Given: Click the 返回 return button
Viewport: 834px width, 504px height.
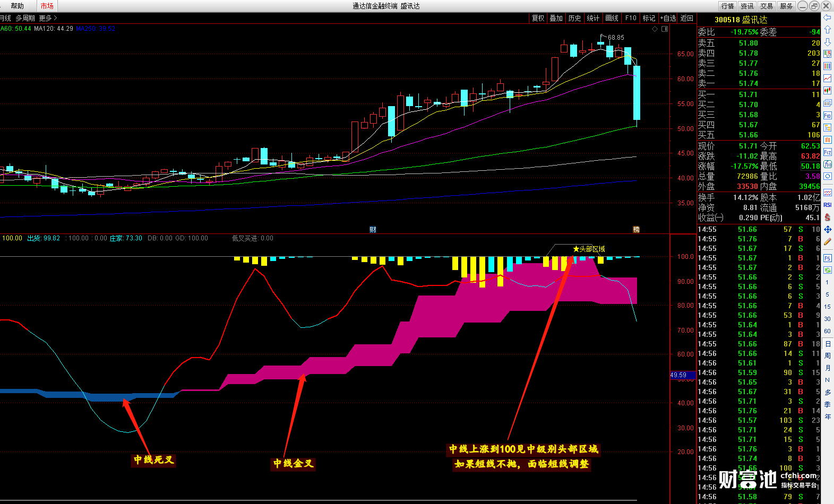Looking at the screenshot, I should tap(687, 18).
